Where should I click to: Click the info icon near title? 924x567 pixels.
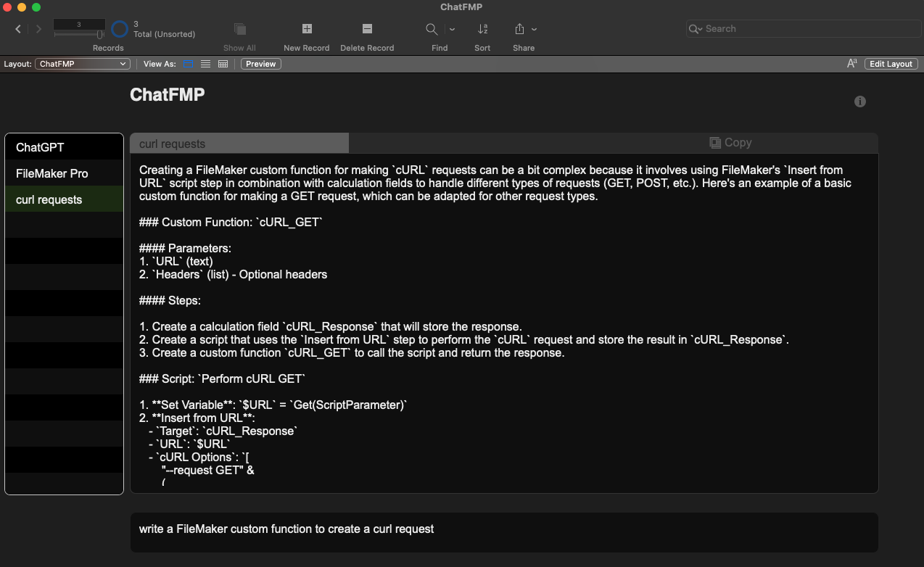(x=860, y=102)
